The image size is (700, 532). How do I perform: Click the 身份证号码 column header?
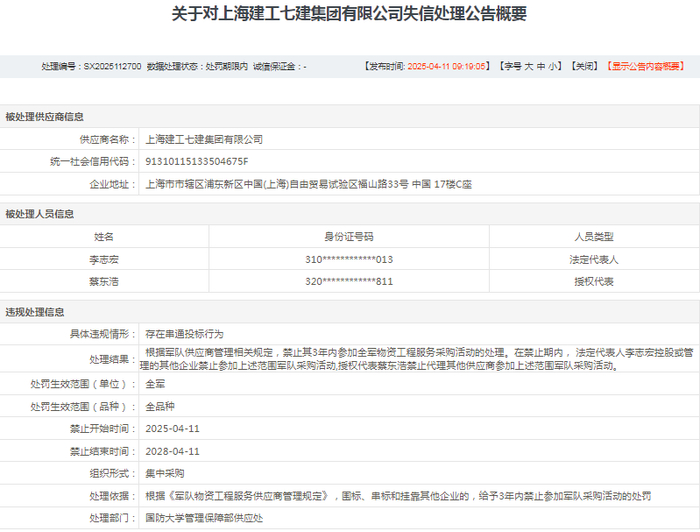[x=349, y=237]
